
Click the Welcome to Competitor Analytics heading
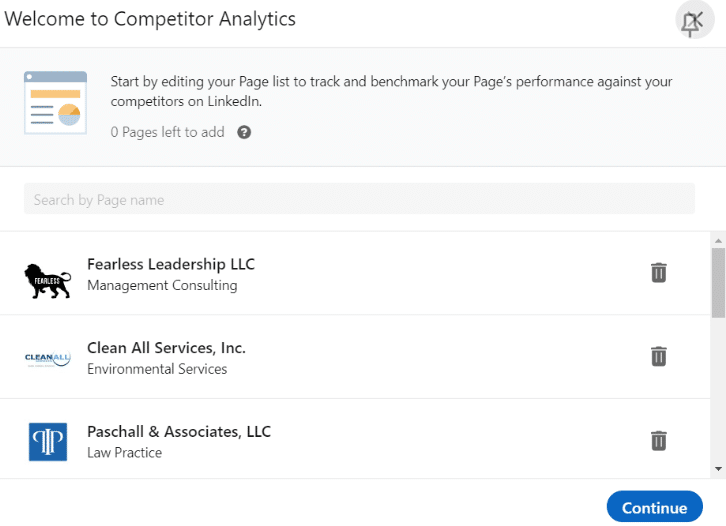point(150,19)
